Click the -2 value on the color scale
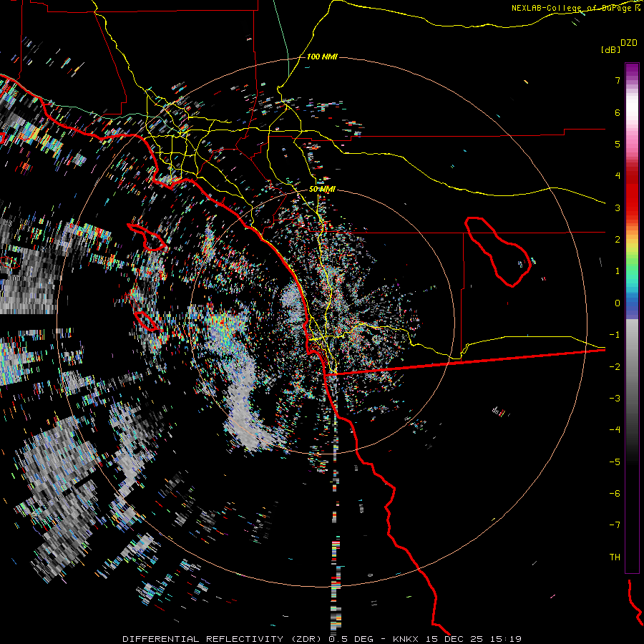Image resolution: width=644 pixels, height=644 pixels. pos(615,366)
